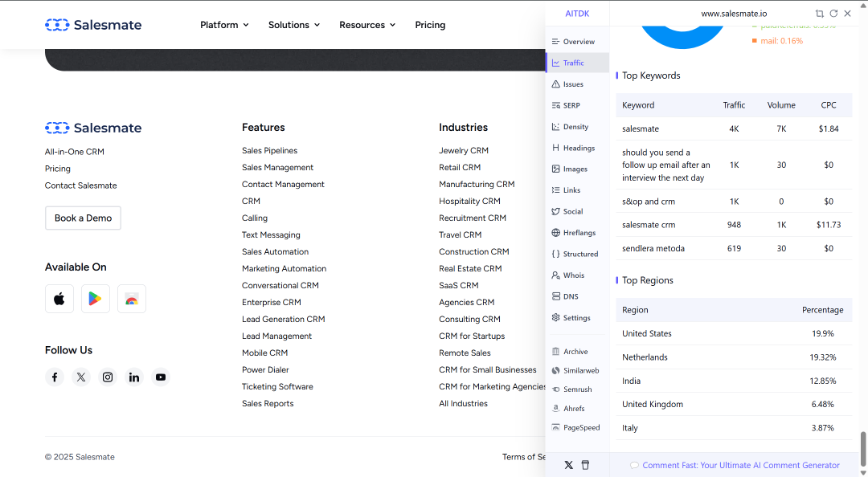The width and height of the screenshot is (868, 477).
Task: Open the Real Estate CRM industry link
Action: pos(470,268)
